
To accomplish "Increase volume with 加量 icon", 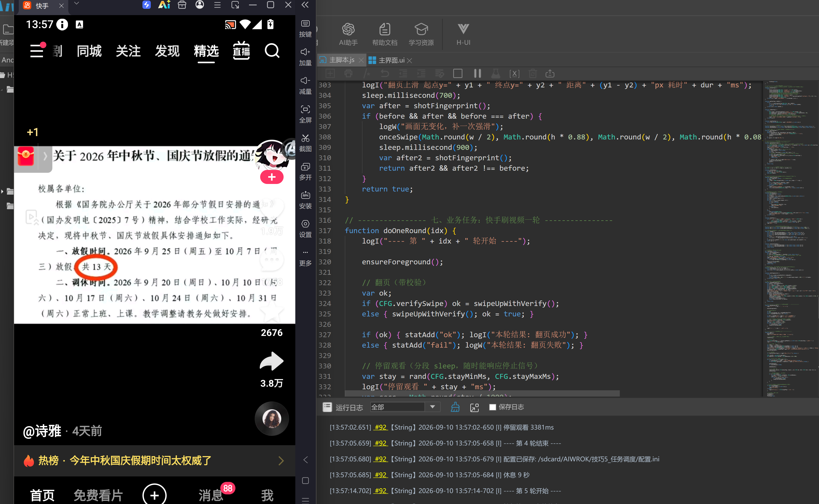I will (305, 57).
